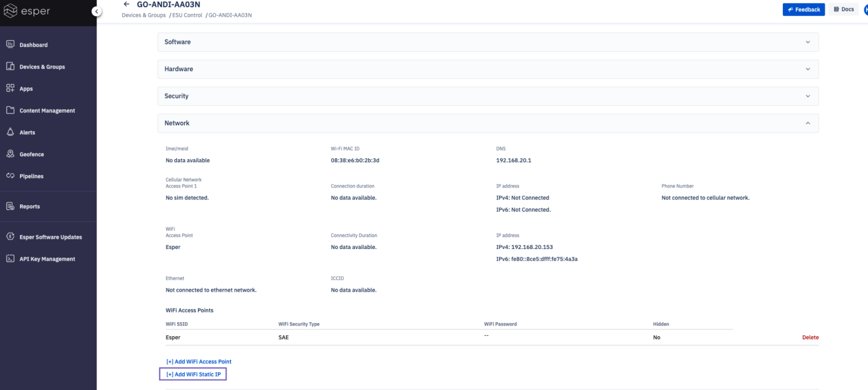
Task: Open API Key Management page
Action: point(48,259)
